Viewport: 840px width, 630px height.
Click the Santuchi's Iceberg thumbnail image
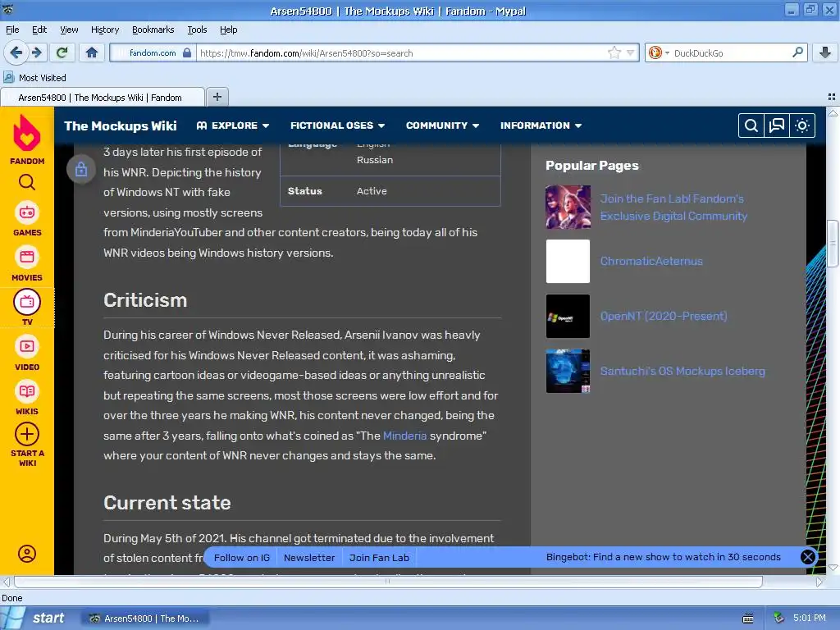pos(568,372)
